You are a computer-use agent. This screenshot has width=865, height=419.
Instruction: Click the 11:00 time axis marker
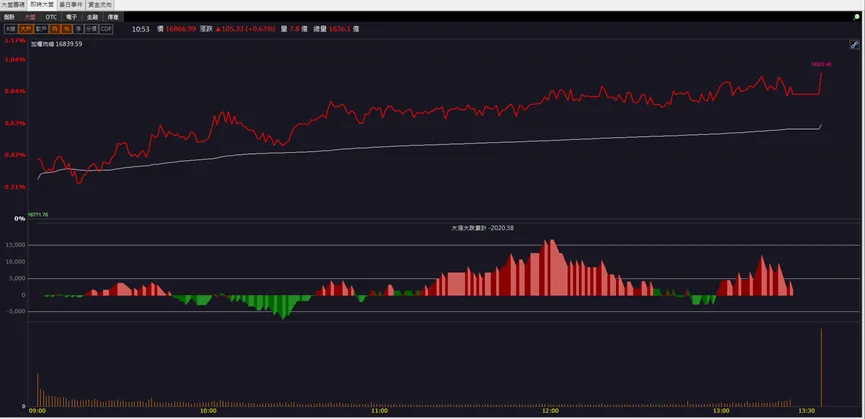coord(380,411)
